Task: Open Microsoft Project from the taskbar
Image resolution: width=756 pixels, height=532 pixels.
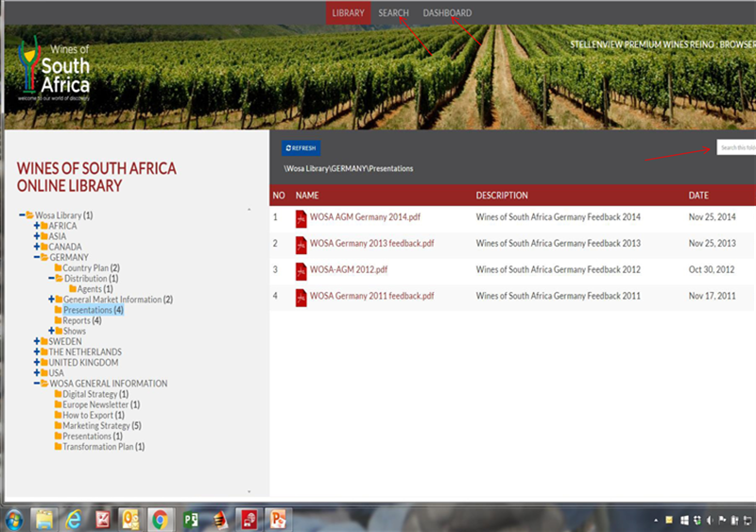Action: tap(191, 520)
